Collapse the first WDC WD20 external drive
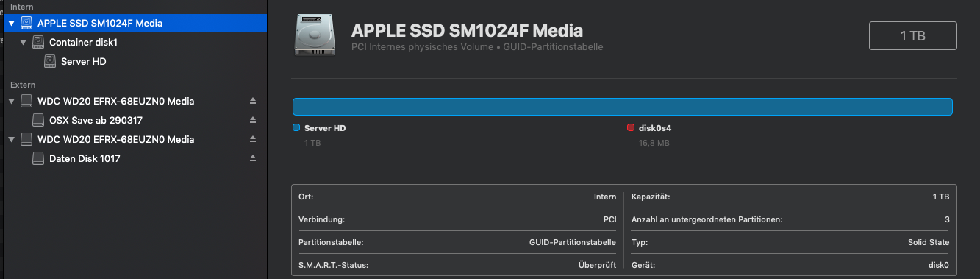The width and height of the screenshot is (980, 279). coord(11,101)
